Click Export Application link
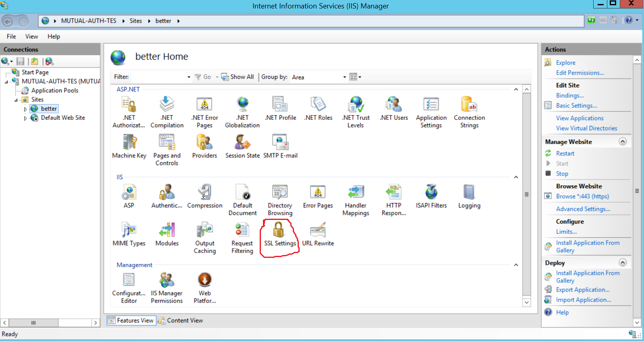 [x=583, y=289]
